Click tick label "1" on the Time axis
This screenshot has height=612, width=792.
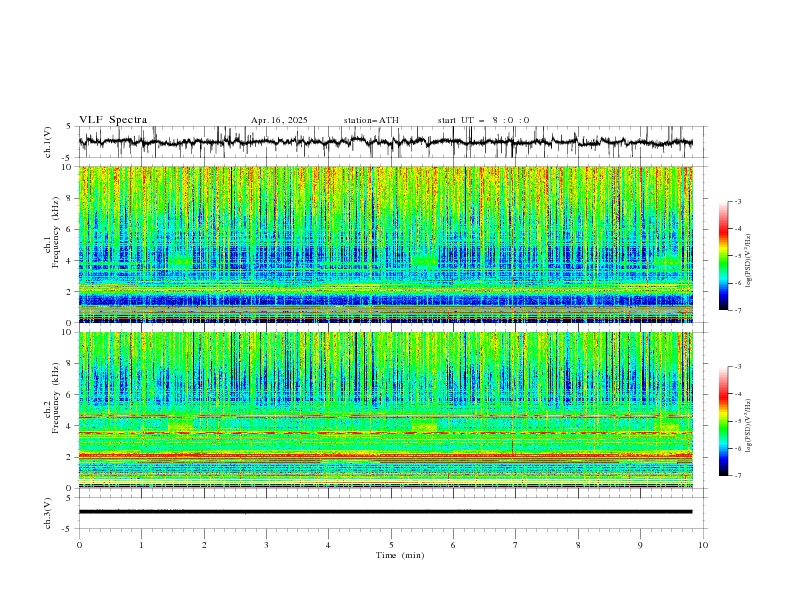click(141, 545)
